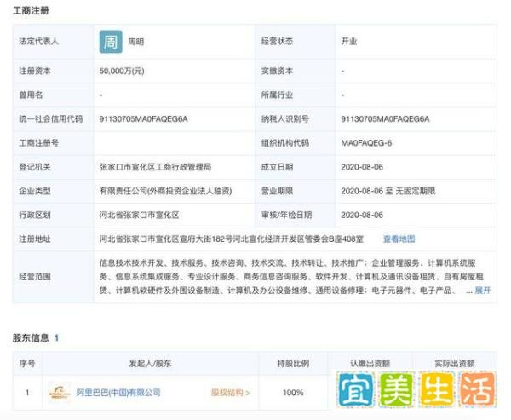The height and width of the screenshot is (420, 511).
Task: Click the 曾用名 label
Action: [x=31, y=95]
